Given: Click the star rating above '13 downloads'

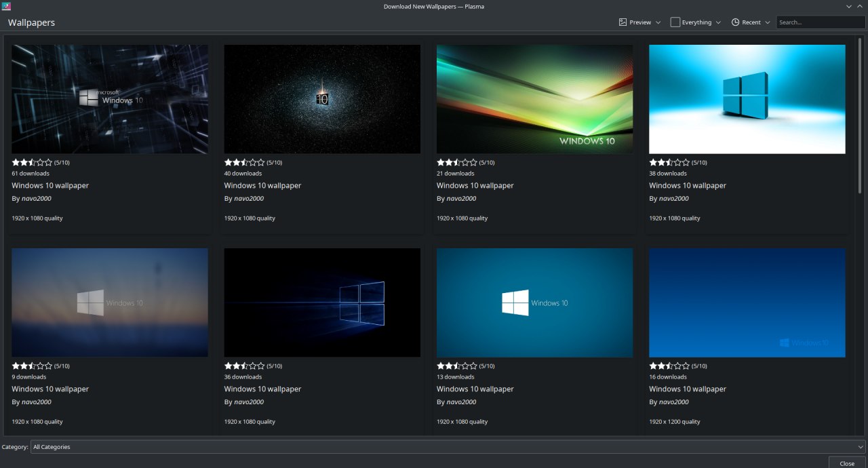Looking at the screenshot, I should coord(457,366).
